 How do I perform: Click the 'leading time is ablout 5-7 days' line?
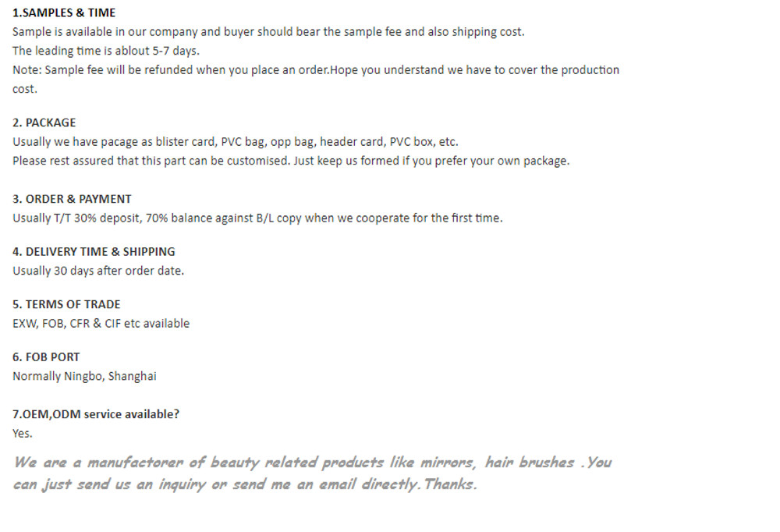pyautogui.click(x=106, y=51)
